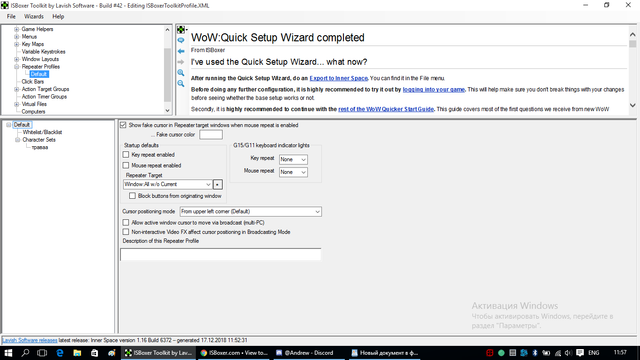Screen dimensions: 640x360
Task: Click the Description of this Repeater Profile field
Action: pyautogui.click(x=220, y=254)
